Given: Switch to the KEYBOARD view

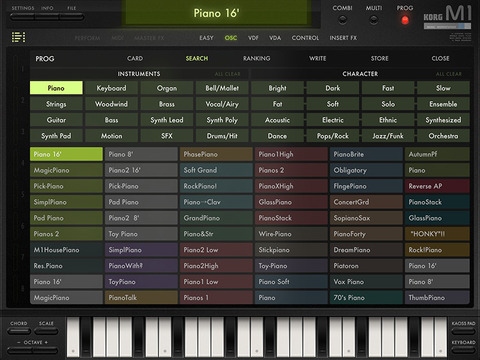Looking at the screenshot, I should (x=463, y=350).
